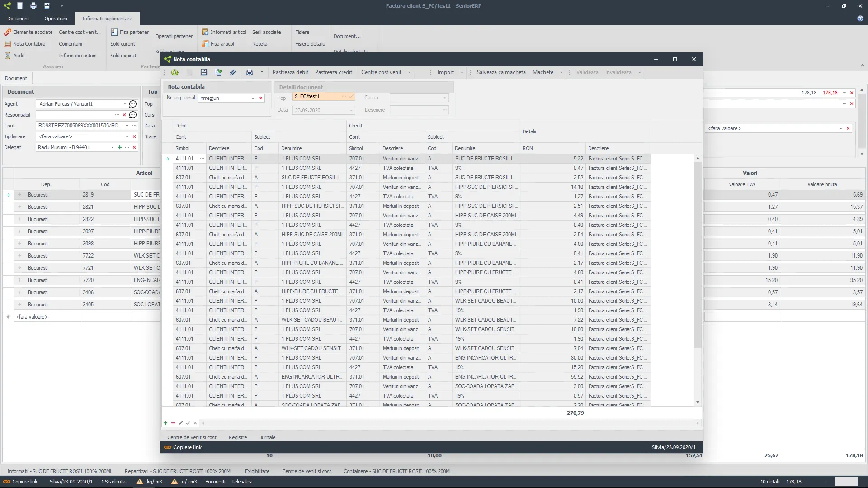This screenshot has height=488, width=868.
Task: Switch to Centre de venit si cost tab
Action: [191, 437]
